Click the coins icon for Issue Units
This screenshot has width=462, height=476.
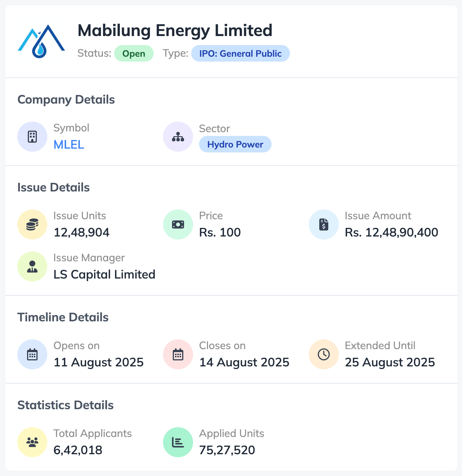tap(32, 224)
